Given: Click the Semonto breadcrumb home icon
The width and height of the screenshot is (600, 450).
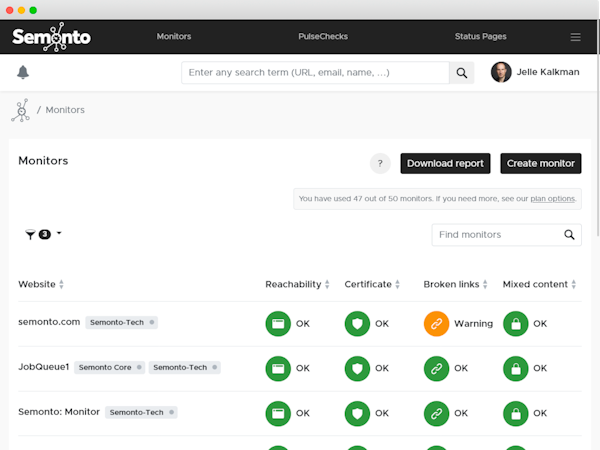Looking at the screenshot, I should point(20,110).
